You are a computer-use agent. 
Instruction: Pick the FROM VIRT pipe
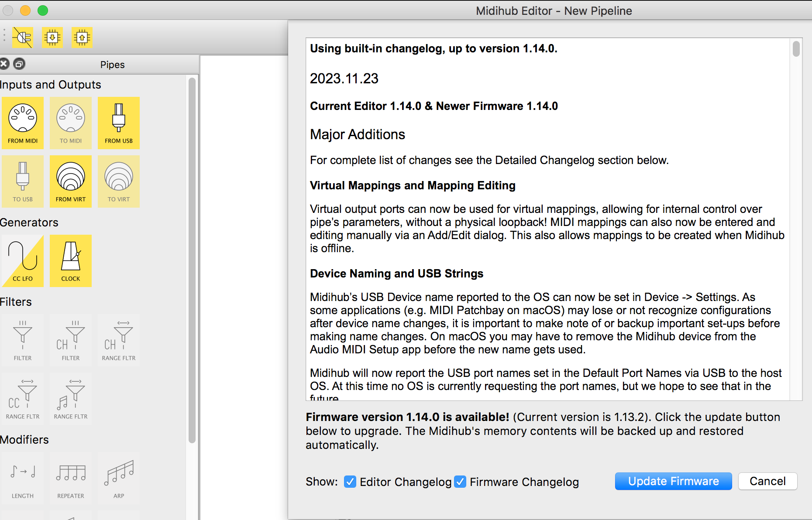point(71,181)
